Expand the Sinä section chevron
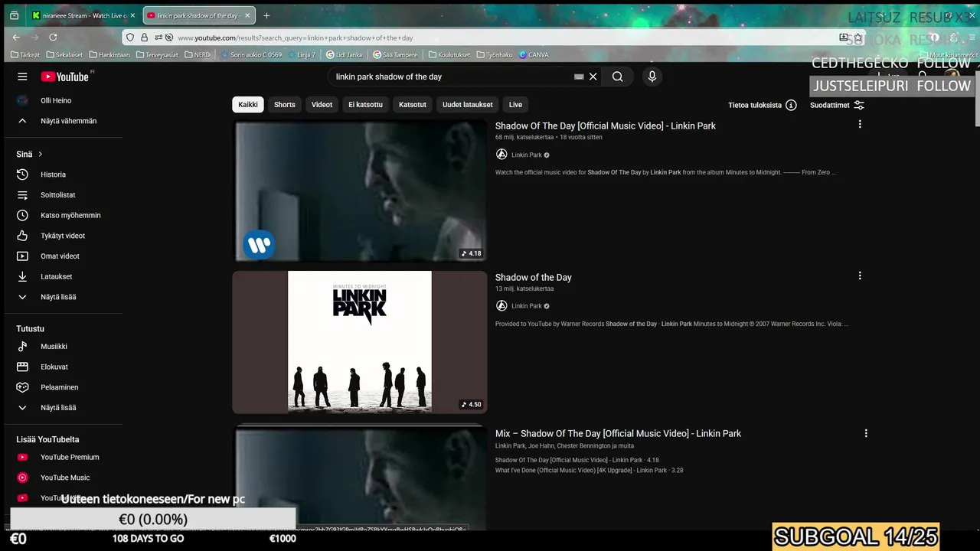 point(40,154)
